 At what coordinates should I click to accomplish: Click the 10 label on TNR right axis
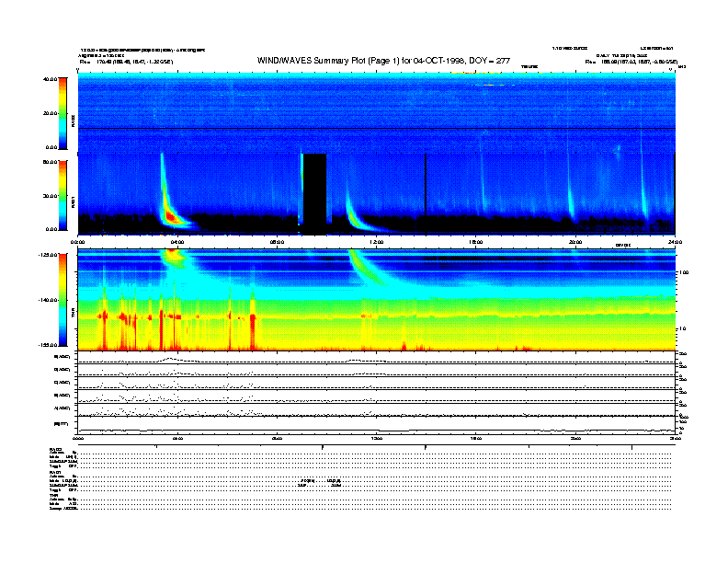(x=683, y=329)
